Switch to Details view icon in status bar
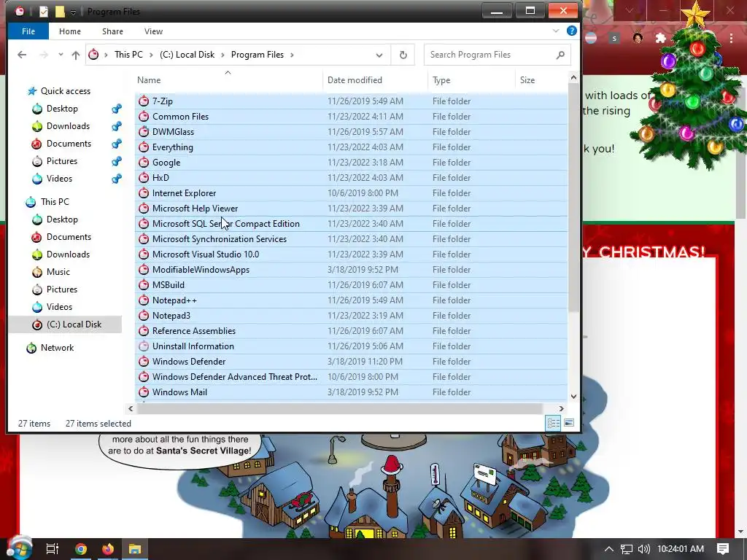Screen dimensions: 747x560 pos(553,423)
